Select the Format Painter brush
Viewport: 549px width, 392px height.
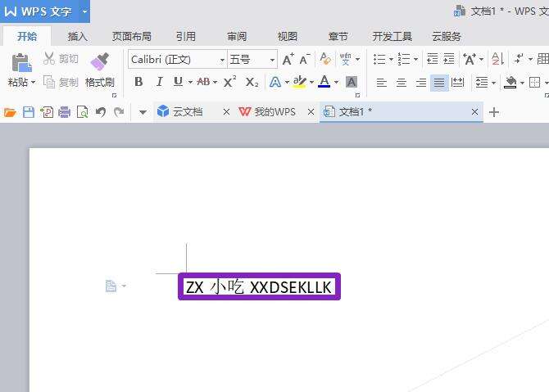[100, 61]
